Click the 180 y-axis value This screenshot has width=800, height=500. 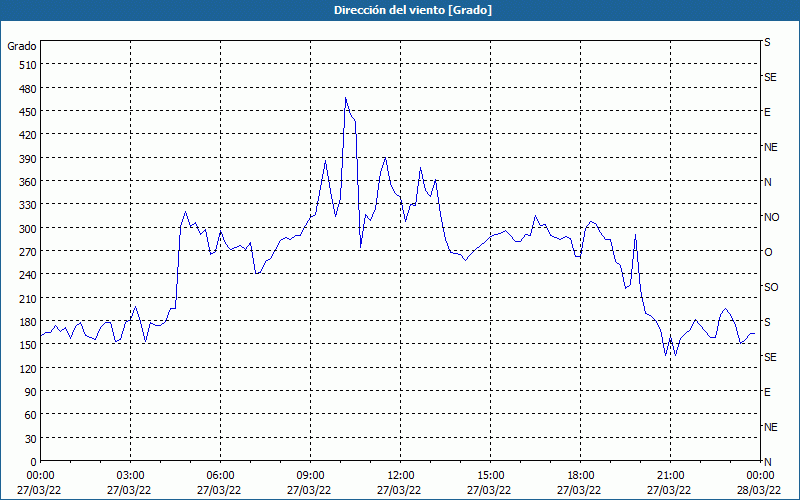pos(28,322)
